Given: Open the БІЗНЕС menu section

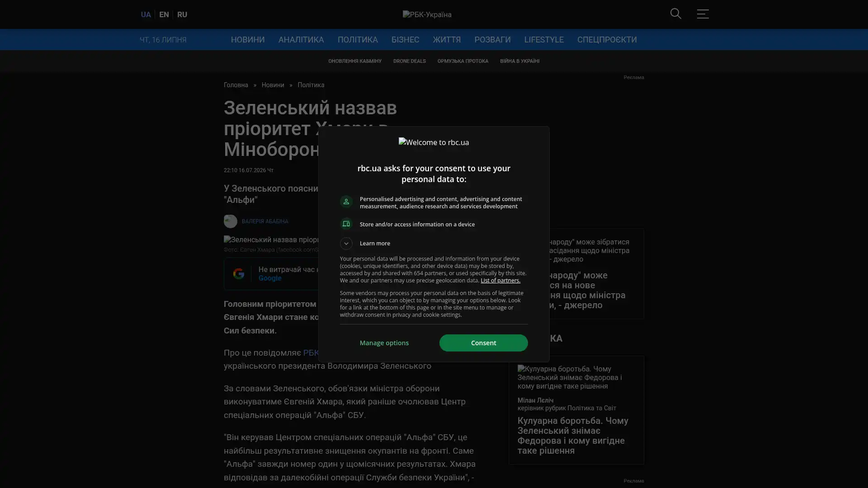Looking at the screenshot, I should (x=405, y=40).
